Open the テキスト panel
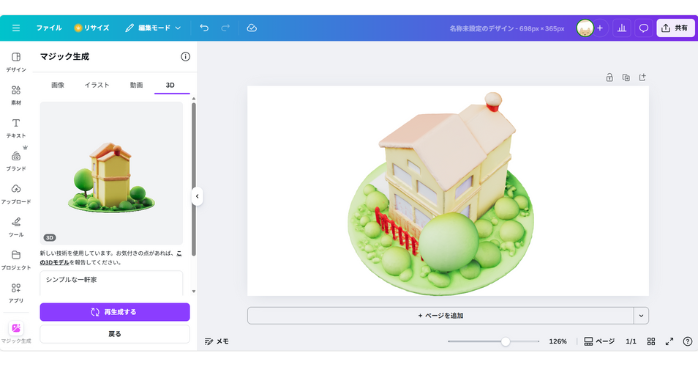 pos(16,128)
